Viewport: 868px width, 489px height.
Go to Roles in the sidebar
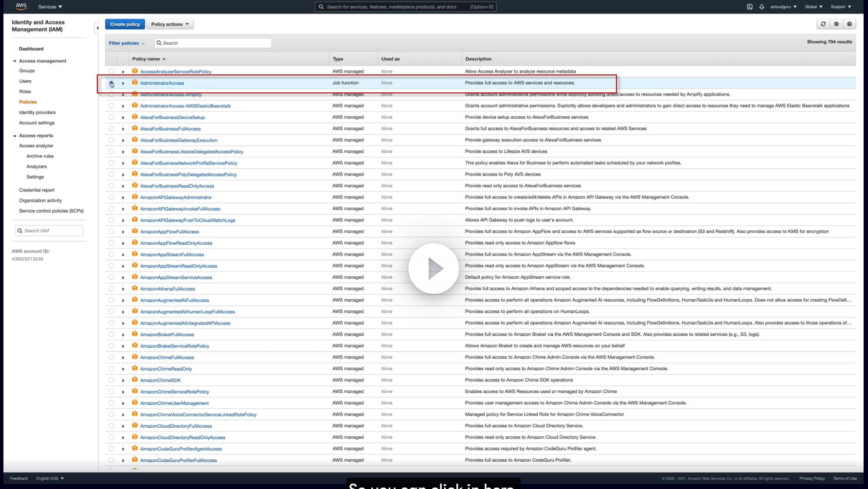25,91
